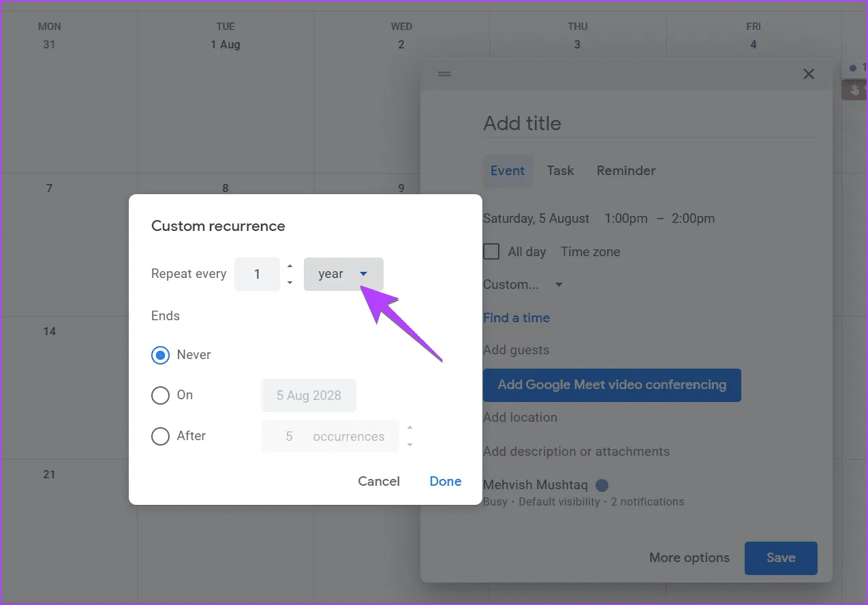Open the year frequency dropdown
The width and height of the screenshot is (868, 605).
pyautogui.click(x=343, y=274)
